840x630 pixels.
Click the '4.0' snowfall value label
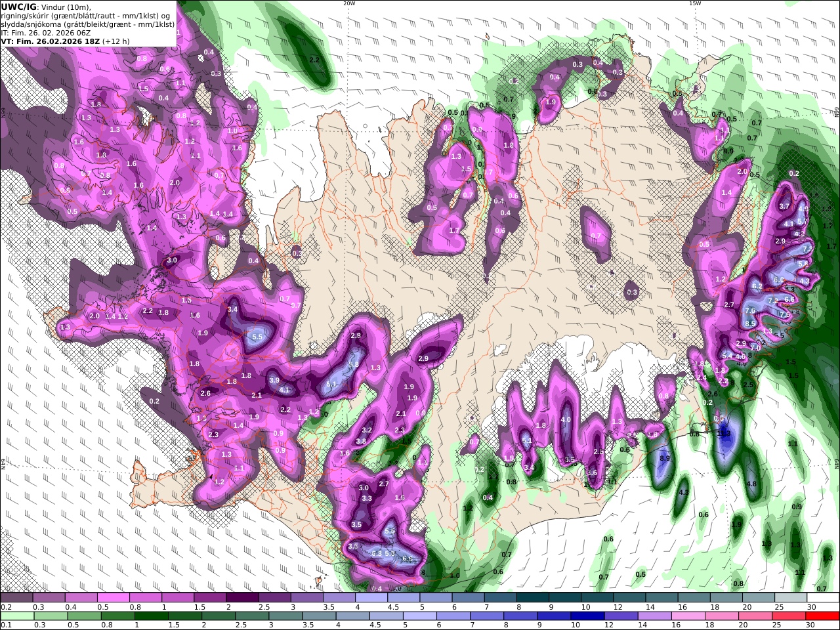pyautogui.click(x=566, y=419)
